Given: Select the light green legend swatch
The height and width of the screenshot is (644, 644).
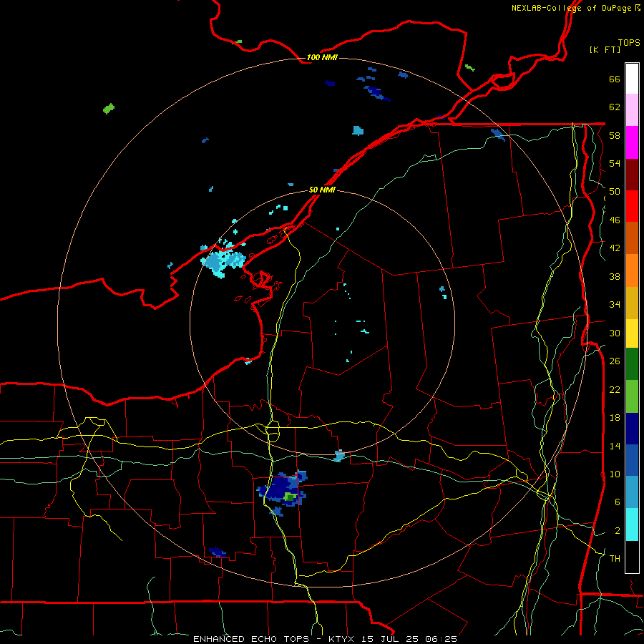Looking at the screenshot, I should [632, 396].
